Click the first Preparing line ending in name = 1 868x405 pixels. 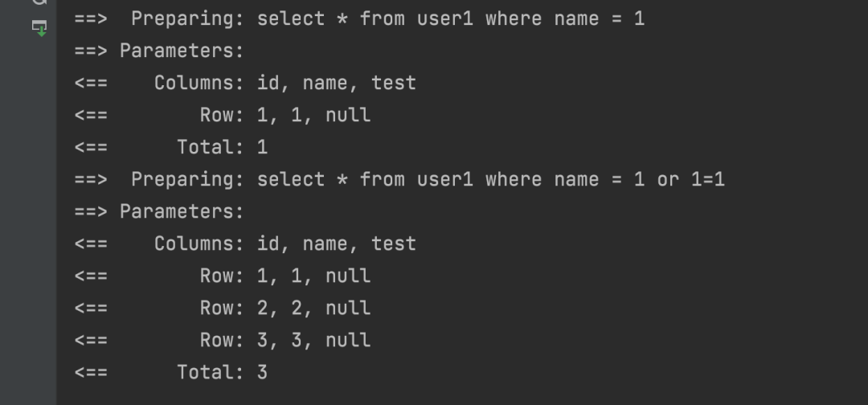[x=360, y=18]
